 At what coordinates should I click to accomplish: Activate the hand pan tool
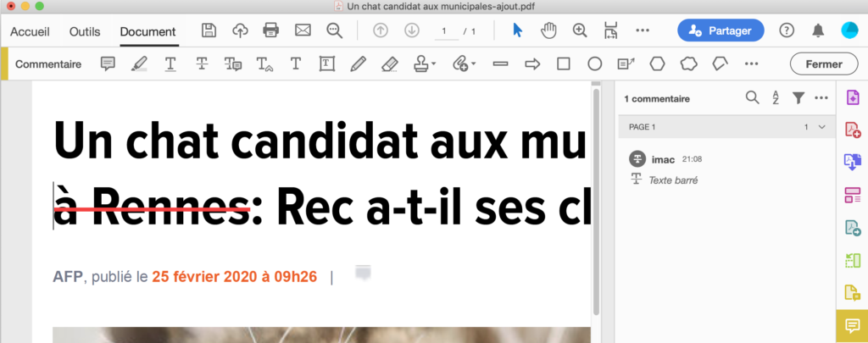(x=548, y=30)
